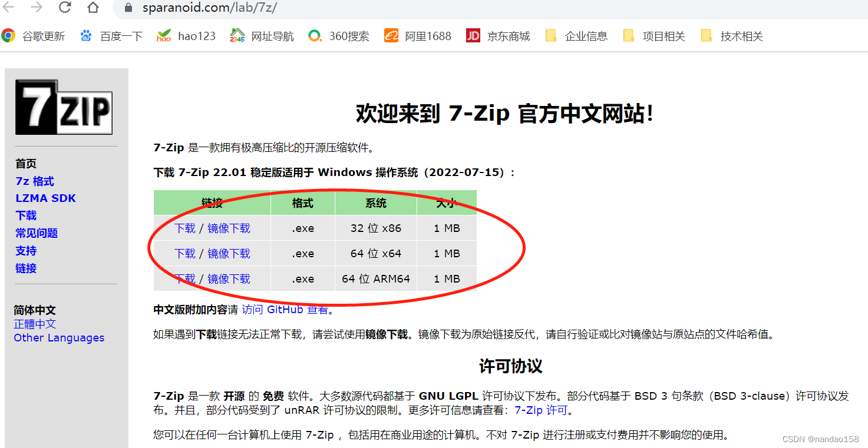Image resolution: width=868 pixels, height=448 pixels.
Task: Open the 技术相关 bookmark folder
Action: click(x=732, y=36)
